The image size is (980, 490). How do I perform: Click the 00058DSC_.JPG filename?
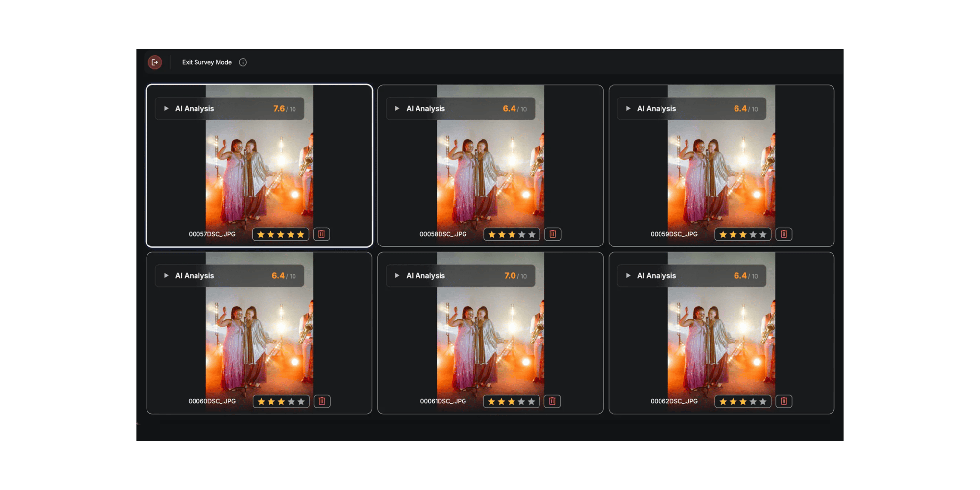point(443,234)
